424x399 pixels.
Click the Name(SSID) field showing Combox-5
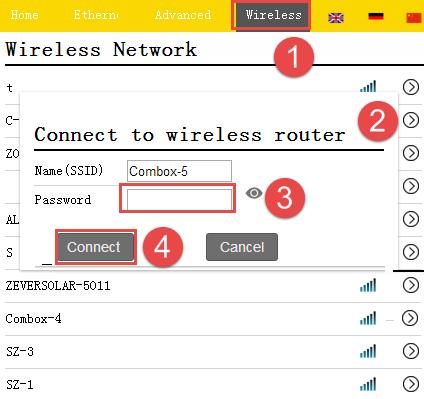179,171
